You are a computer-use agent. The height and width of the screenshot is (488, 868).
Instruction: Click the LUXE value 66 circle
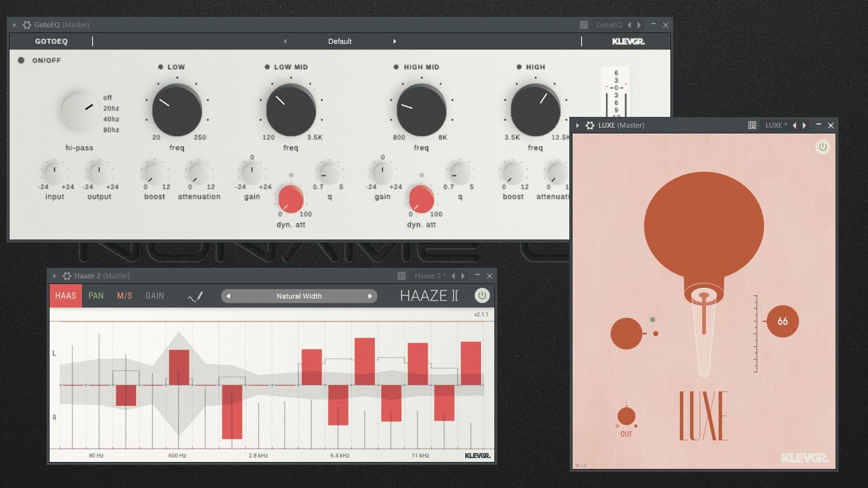pyautogui.click(x=782, y=322)
